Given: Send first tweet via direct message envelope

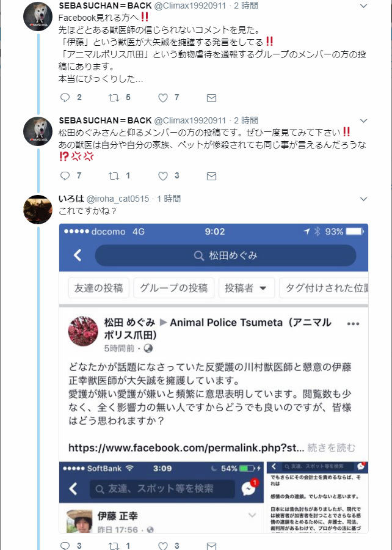Looking at the screenshot, I should click(211, 98).
